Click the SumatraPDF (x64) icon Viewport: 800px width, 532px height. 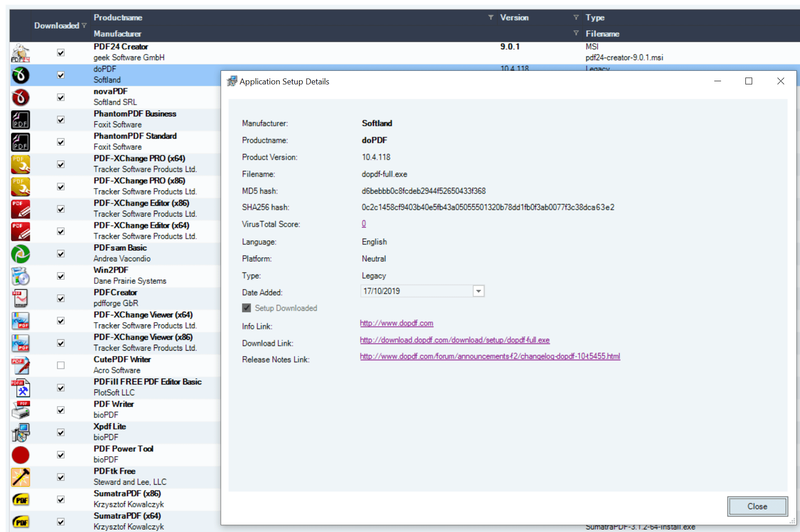20,522
